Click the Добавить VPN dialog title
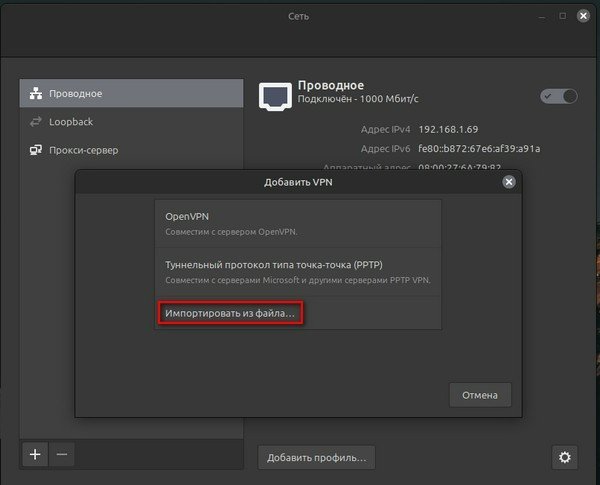Viewport: 600px width, 485px height. tap(298, 182)
